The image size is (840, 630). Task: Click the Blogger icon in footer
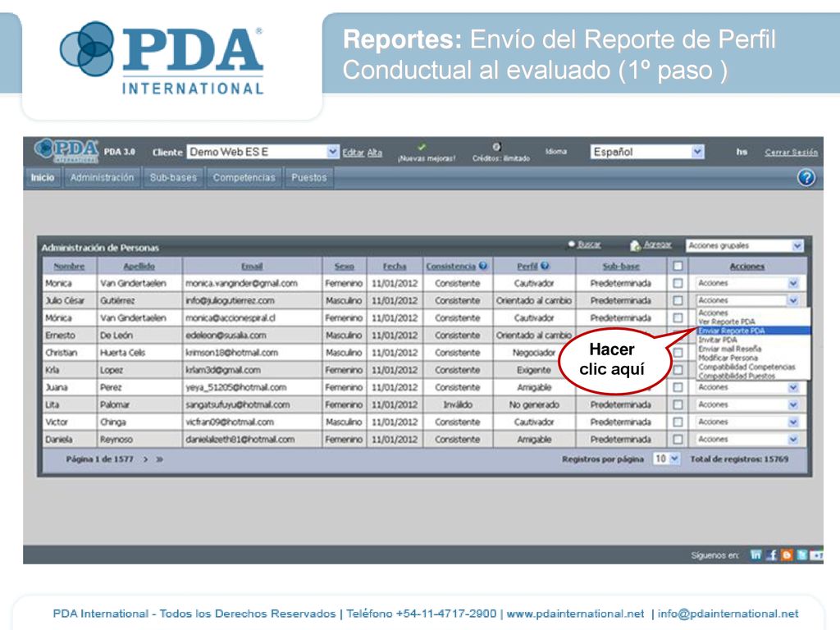tap(787, 555)
